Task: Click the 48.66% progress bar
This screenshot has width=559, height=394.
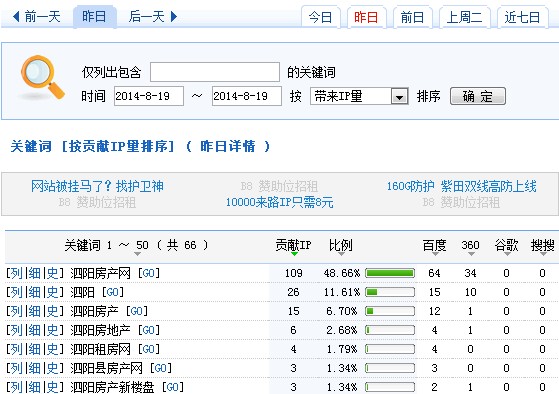Action: (390, 273)
